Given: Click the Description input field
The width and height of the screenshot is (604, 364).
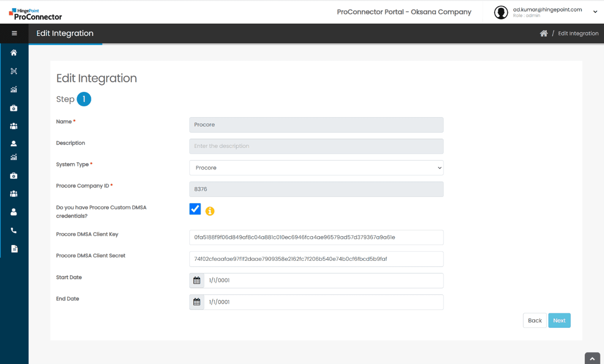Looking at the screenshot, I should pyautogui.click(x=316, y=146).
